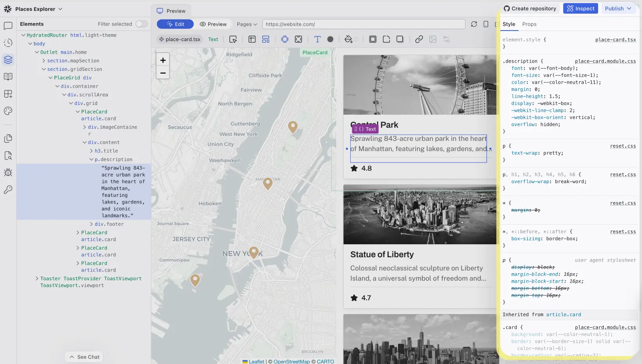Viewport: 642px width, 364px height.
Task: Open the chat panel icon in sidebar
Action: tap(8, 26)
